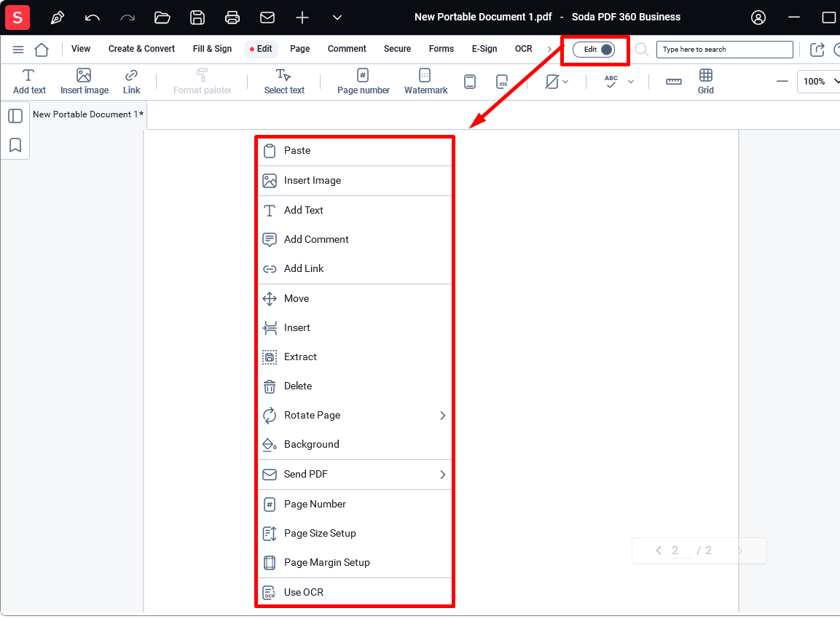Choose the Link tool in toolbar
The height and width of the screenshot is (619, 840).
click(x=131, y=82)
